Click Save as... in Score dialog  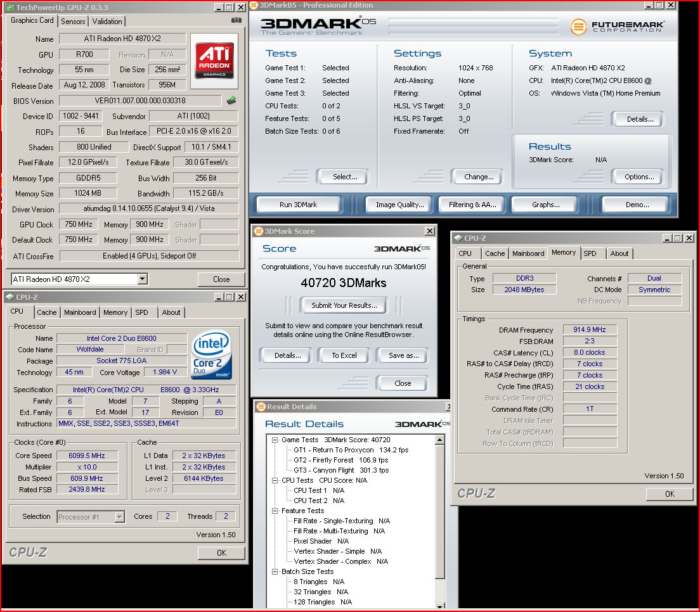coord(403,355)
